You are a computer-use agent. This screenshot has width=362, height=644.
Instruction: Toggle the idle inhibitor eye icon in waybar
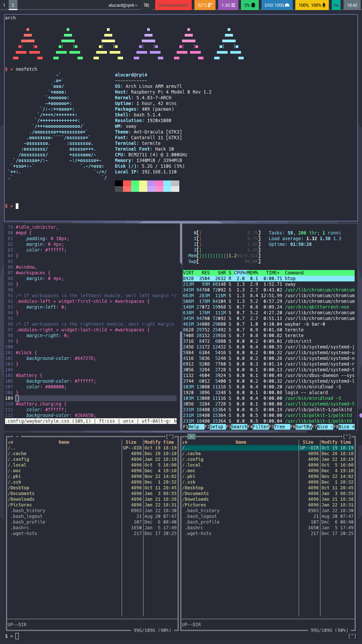[x=146, y=5]
